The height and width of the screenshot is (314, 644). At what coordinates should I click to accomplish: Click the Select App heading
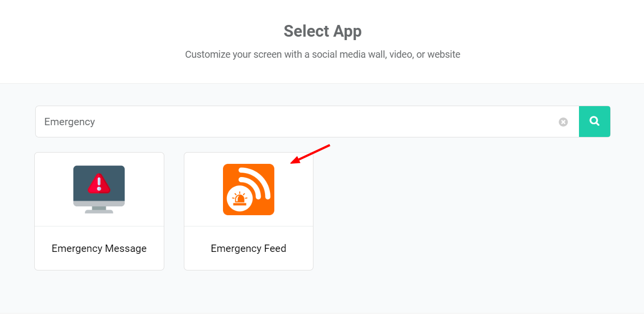[x=323, y=31]
